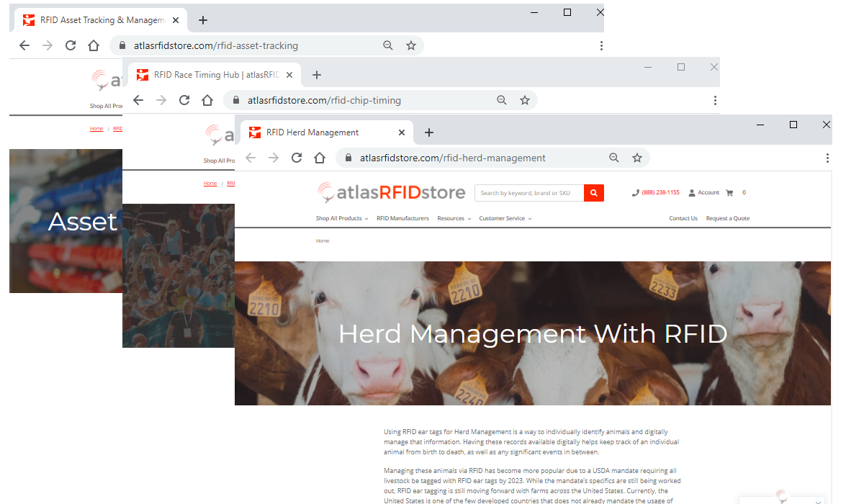
Task: Switch to the RFID Race Timing Hub tab
Action: click(x=215, y=75)
